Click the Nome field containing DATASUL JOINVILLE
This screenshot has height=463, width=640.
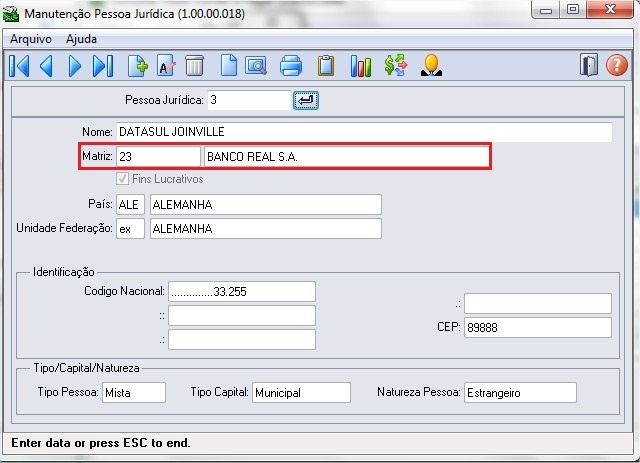(363, 132)
